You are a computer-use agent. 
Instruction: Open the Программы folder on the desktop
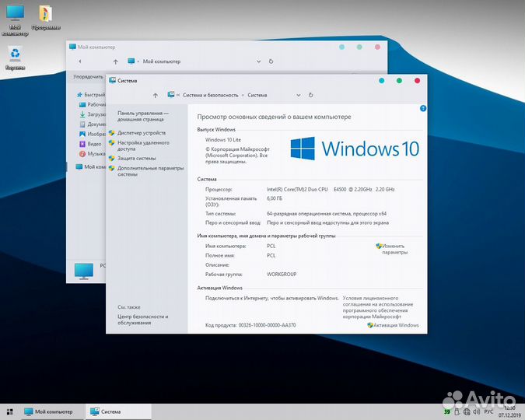46,18
